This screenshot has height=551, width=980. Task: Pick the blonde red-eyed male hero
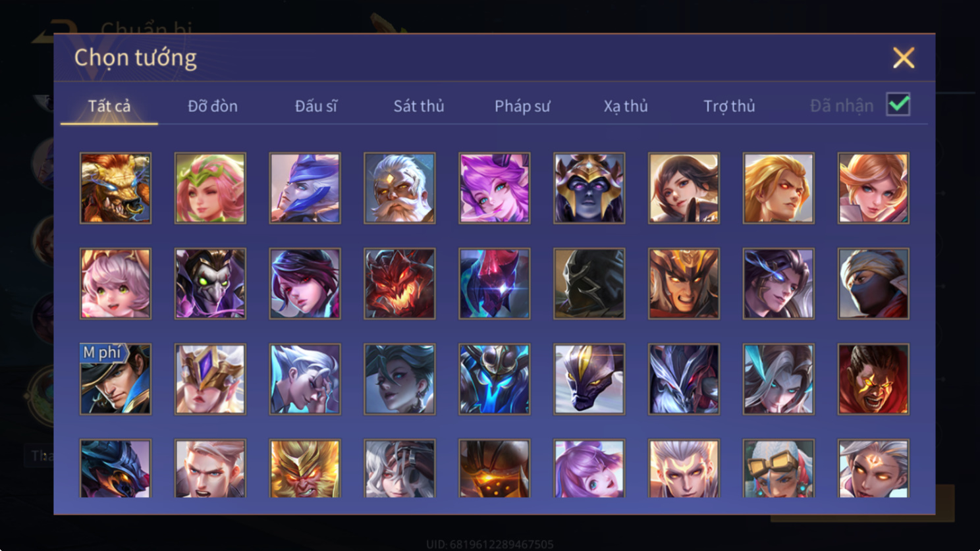(778, 188)
